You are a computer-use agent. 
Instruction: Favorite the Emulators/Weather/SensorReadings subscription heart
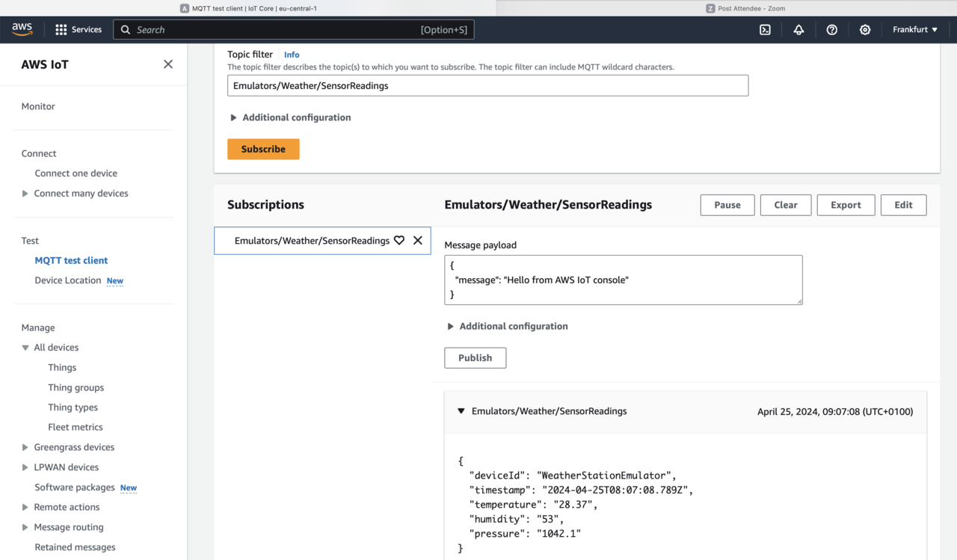[399, 241]
